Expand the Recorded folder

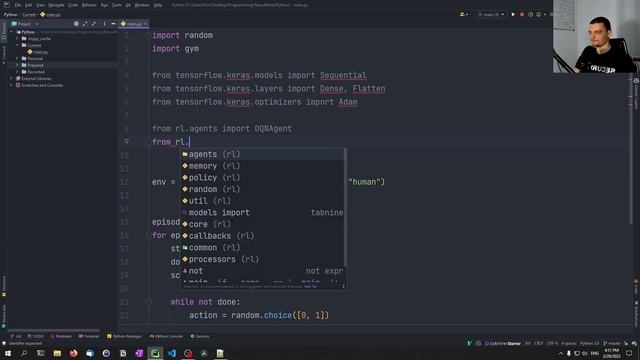pos(18,72)
